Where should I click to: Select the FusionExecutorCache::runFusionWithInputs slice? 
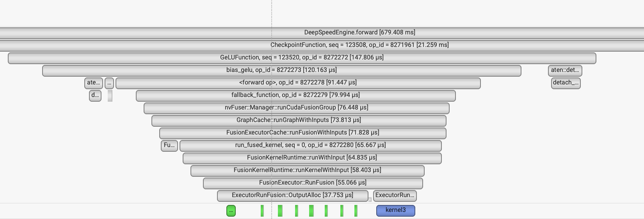[302, 133]
